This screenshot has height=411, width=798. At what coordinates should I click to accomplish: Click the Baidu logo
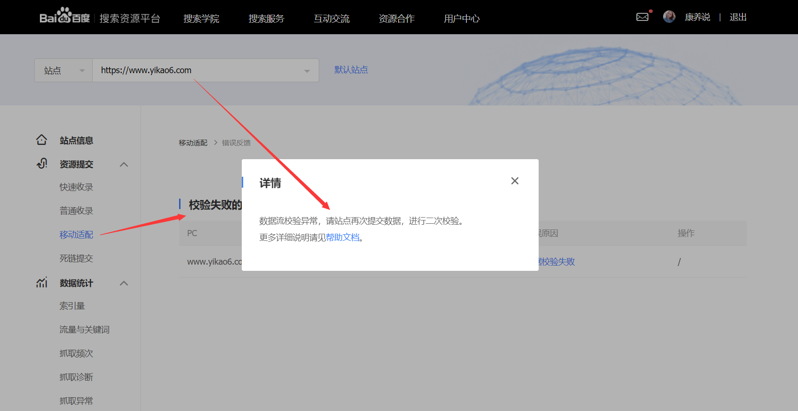[66, 17]
